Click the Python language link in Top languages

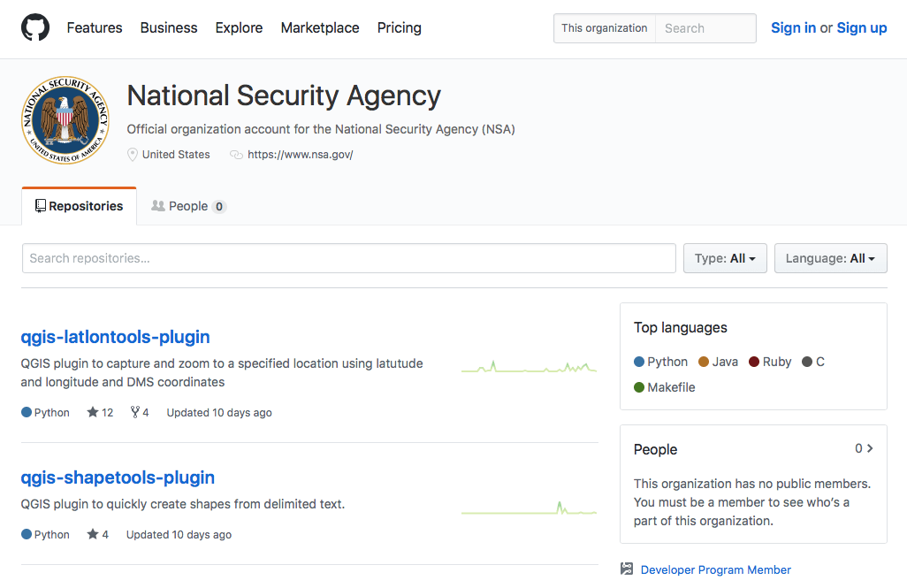click(667, 362)
